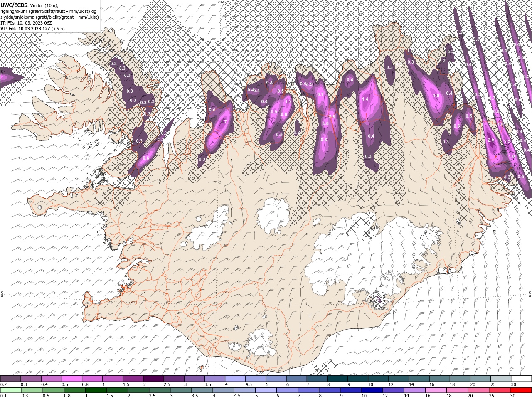
Task: Pick the top-row dark teal swatch above 8
Action: (x=337, y=379)
